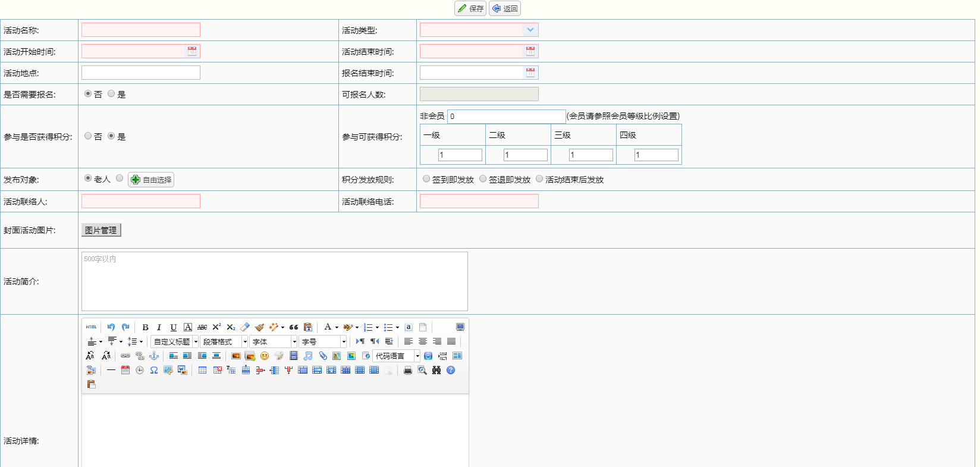Click the insert table icon
Viewport: 980px width, 467px height.
pyautogui.click(x=203, y=370)
